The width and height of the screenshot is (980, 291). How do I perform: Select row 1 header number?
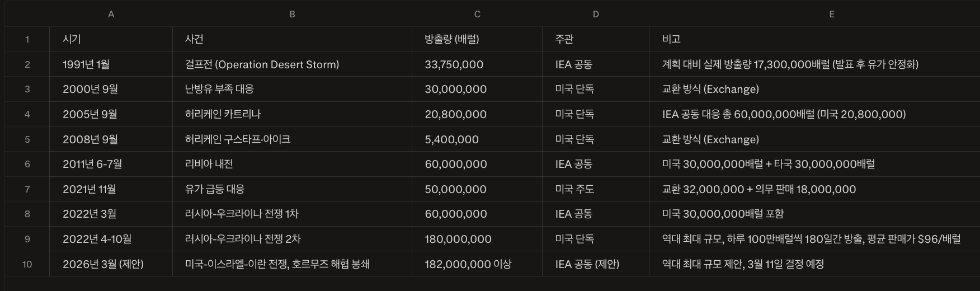27,39
